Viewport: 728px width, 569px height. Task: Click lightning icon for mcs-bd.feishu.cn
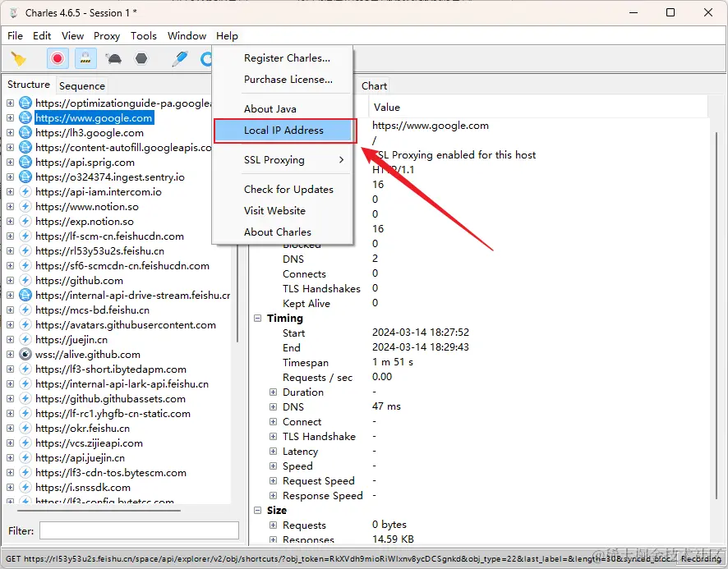pyautogui.click(x=25, y=310)
